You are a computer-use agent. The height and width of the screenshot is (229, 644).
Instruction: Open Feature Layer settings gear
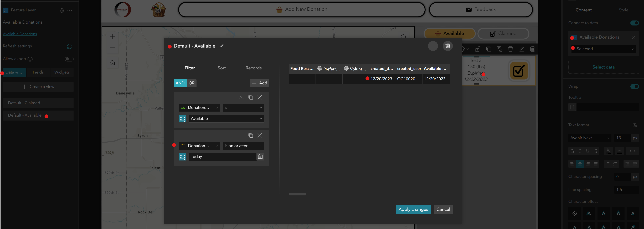(62, 10)
